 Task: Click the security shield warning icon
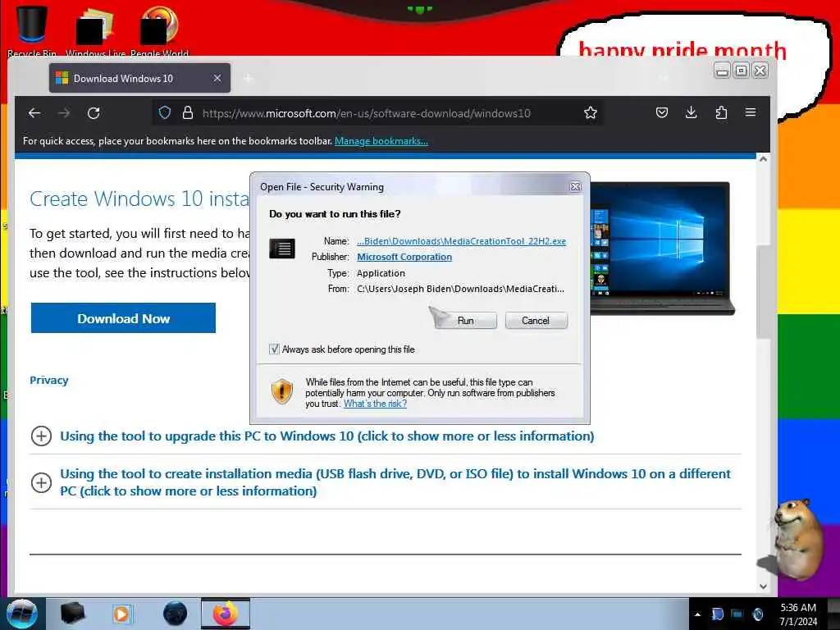pos(282,391)
